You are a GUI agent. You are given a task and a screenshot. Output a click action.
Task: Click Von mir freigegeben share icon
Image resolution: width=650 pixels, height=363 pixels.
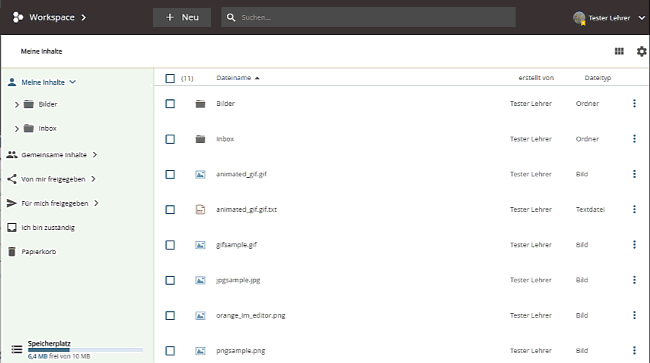click(x=12, y=179)
